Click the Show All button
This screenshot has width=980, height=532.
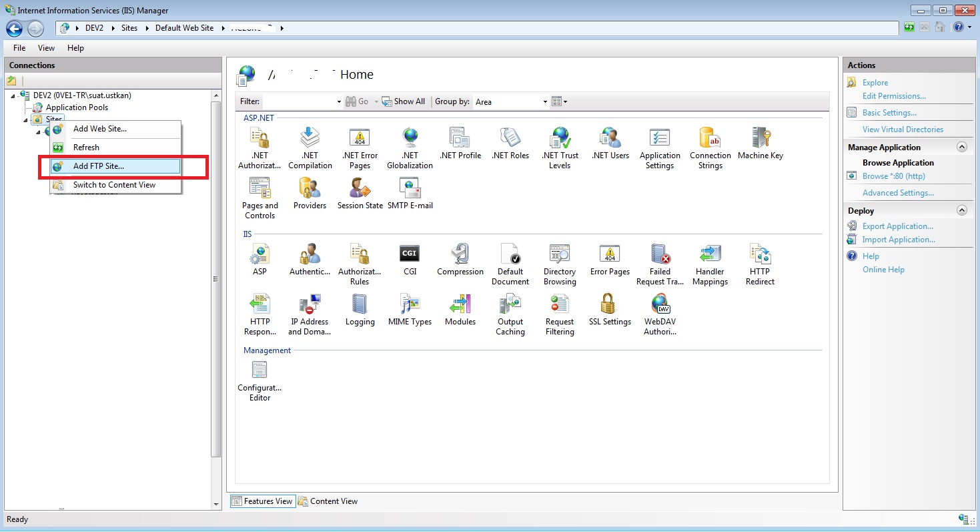(x=403, y=101)
